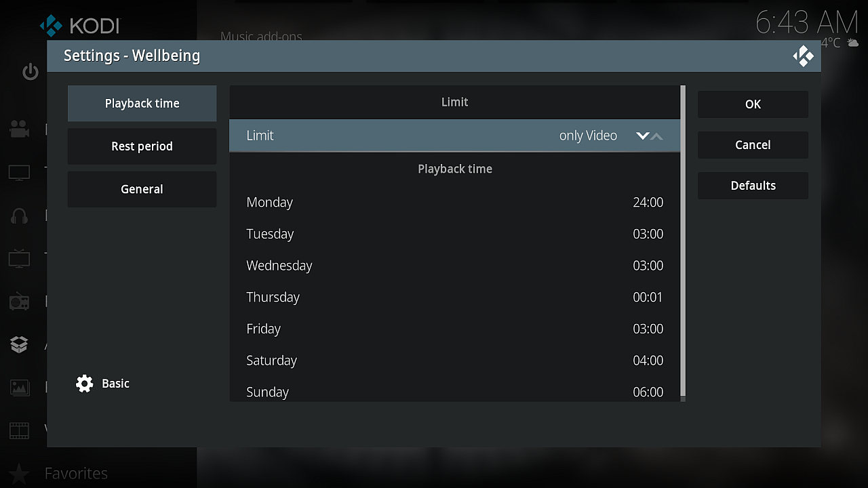The height and width of the screenshot is (488, 868).
Task: Select the Playback time category
Action: [142, 104]
